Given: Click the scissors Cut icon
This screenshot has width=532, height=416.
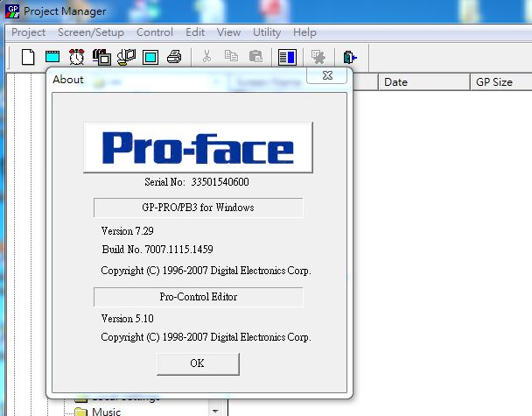Looking at the screenshot, I should pyautogui.click(x=206, y=57).
